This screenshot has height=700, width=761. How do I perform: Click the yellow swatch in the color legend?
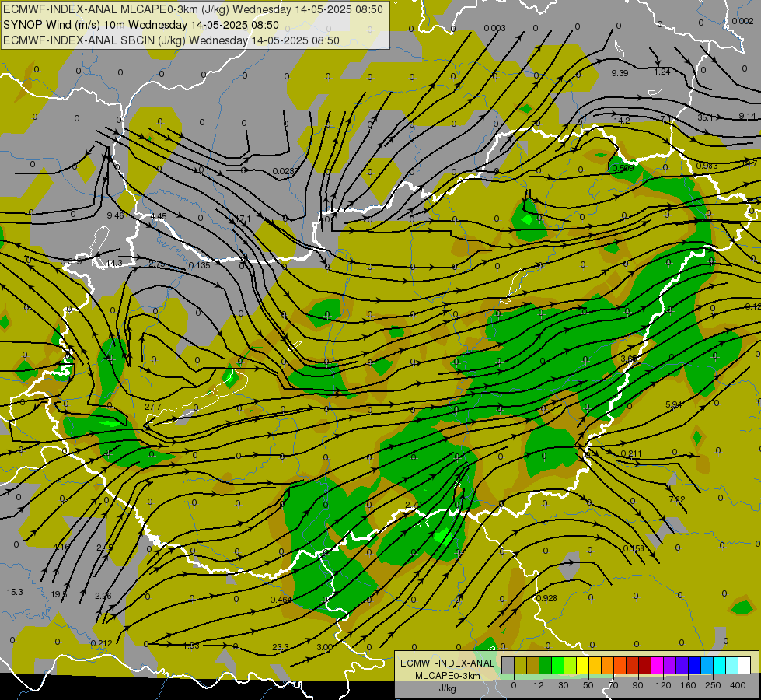click(583, 665)
